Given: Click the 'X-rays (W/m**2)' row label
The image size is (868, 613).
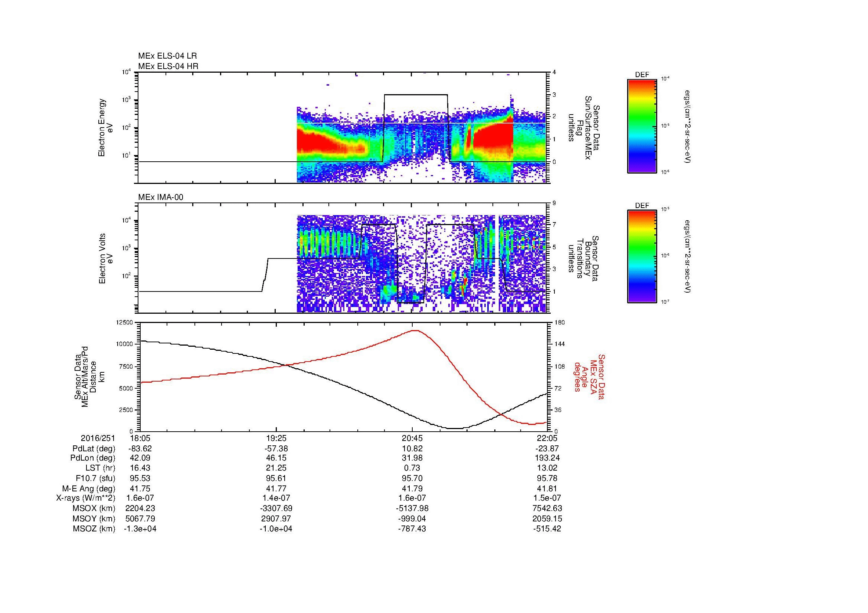Looking at the screenshot, I should click(x=86, y=498).
